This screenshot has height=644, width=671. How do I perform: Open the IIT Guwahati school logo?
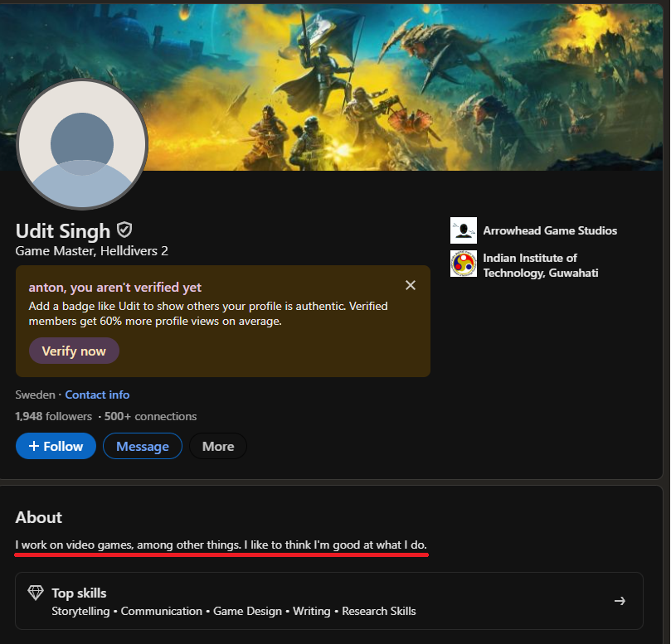pos(464,264)
